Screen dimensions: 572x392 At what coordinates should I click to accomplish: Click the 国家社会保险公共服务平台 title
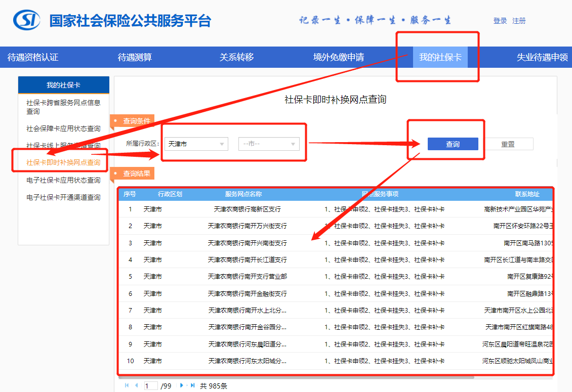pos(130,21)
